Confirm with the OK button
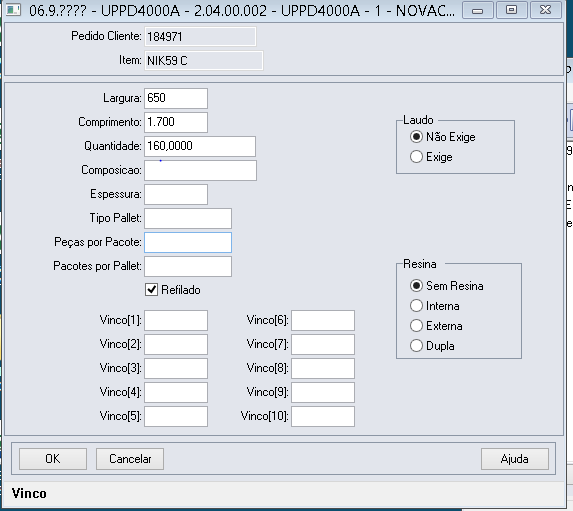 pos(53,459)
